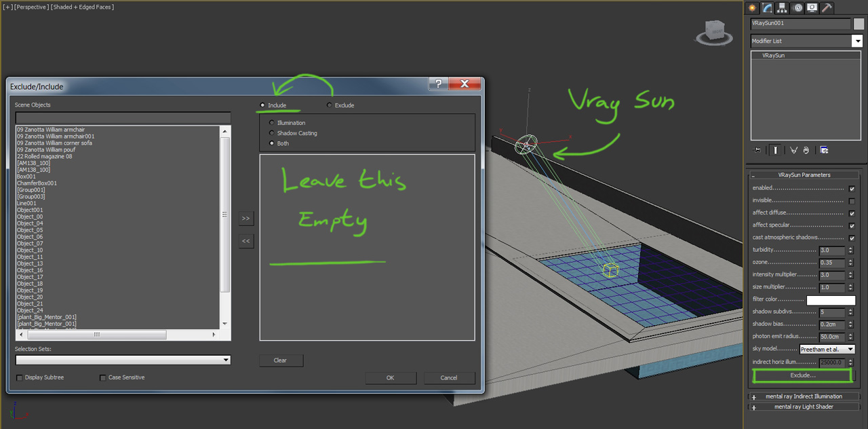Screen dimensions: 868x429
Task: Open the Create command panel tab
Action: (x=752, y=8)
